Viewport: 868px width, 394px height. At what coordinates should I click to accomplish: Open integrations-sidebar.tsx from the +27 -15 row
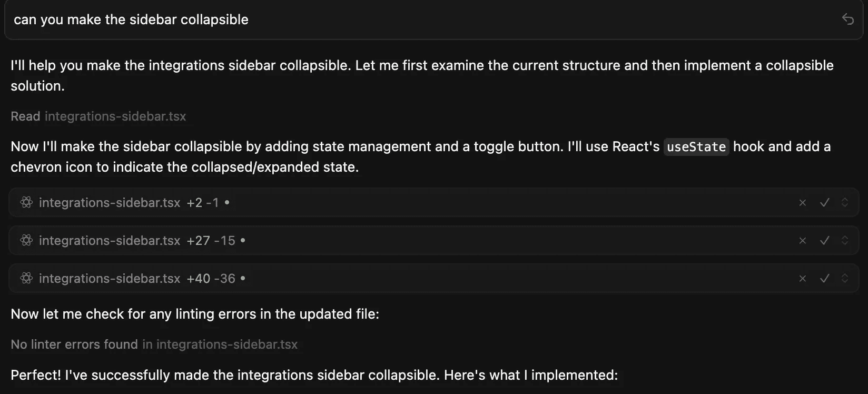(110, 241)
